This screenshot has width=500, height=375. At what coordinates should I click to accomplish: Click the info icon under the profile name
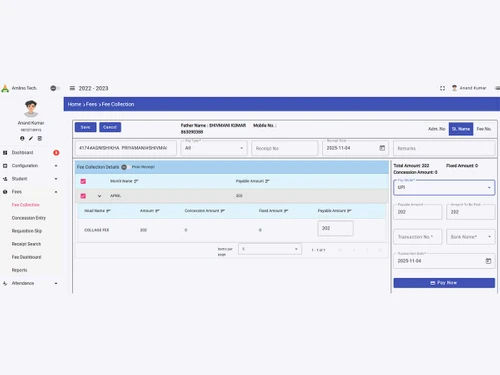click(x=22, y=138)
